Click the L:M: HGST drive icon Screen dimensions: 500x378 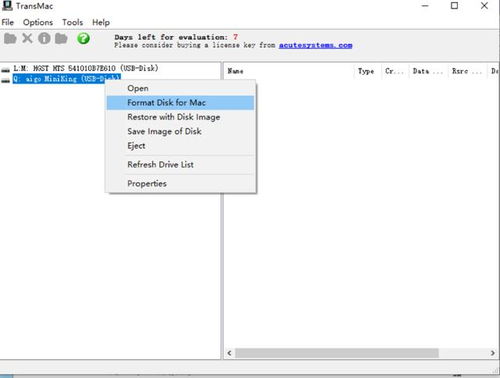click(x=5, y=70)
